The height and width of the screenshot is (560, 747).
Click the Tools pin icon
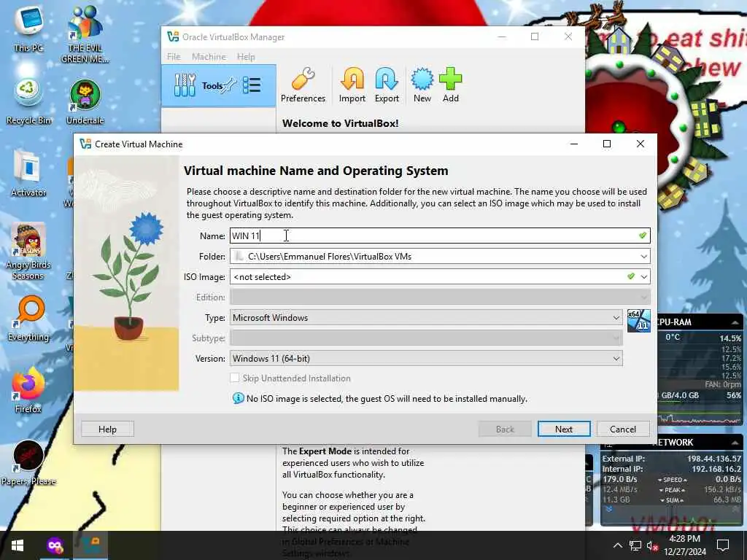(x=230, y=85)
